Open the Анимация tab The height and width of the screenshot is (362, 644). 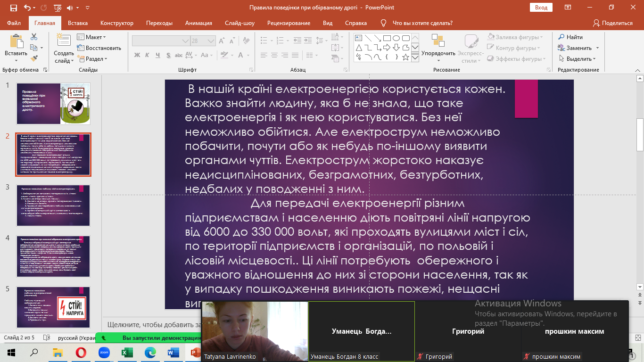click(x=198, y=23)
